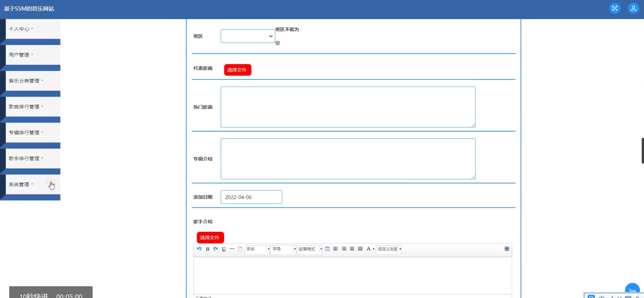
Task: Justify text in the editor
Action: [360, 249]
